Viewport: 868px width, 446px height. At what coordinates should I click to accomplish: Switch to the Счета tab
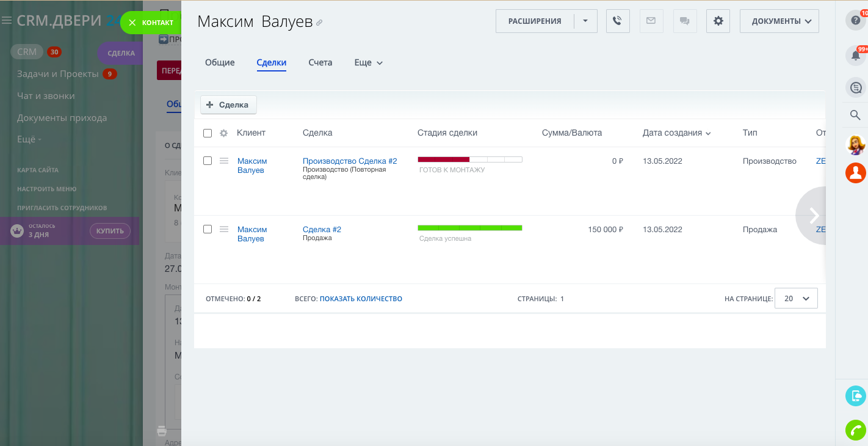click(x=320, y=62)
